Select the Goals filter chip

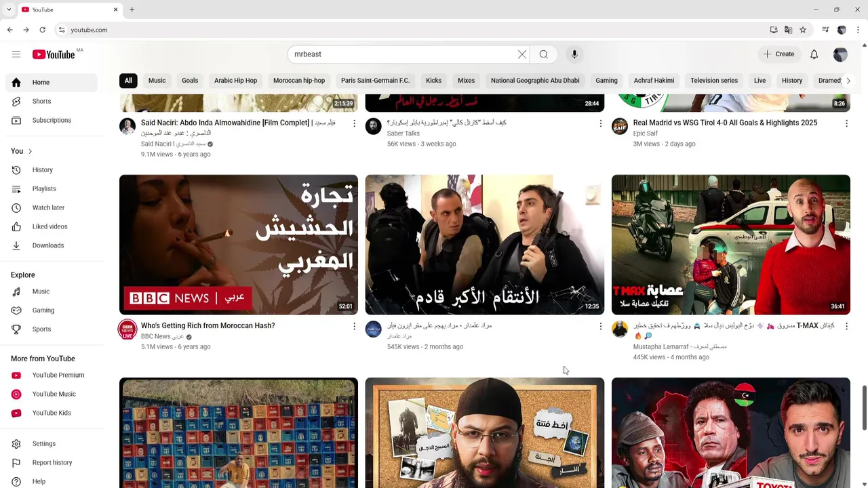pyautogui.click(x=190, y=81)
